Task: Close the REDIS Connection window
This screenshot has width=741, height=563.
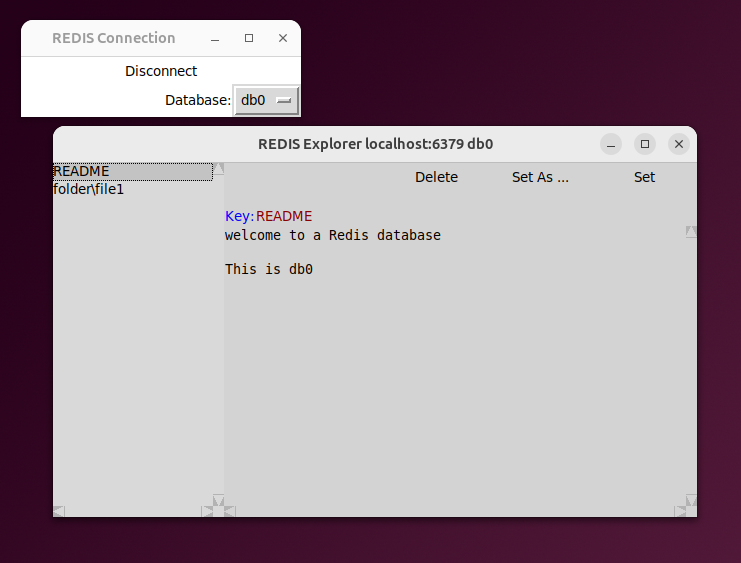Action: (x=283, y=38)
